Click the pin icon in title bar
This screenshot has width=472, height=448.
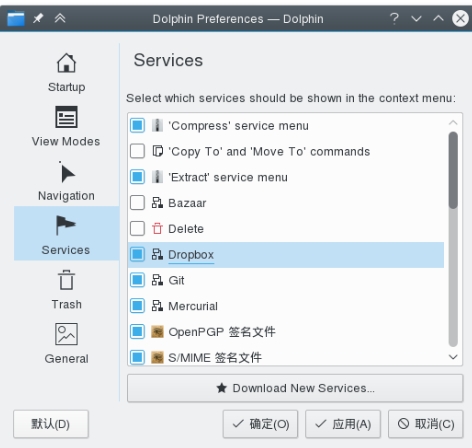pyautogui.click(x=38, y=18)
